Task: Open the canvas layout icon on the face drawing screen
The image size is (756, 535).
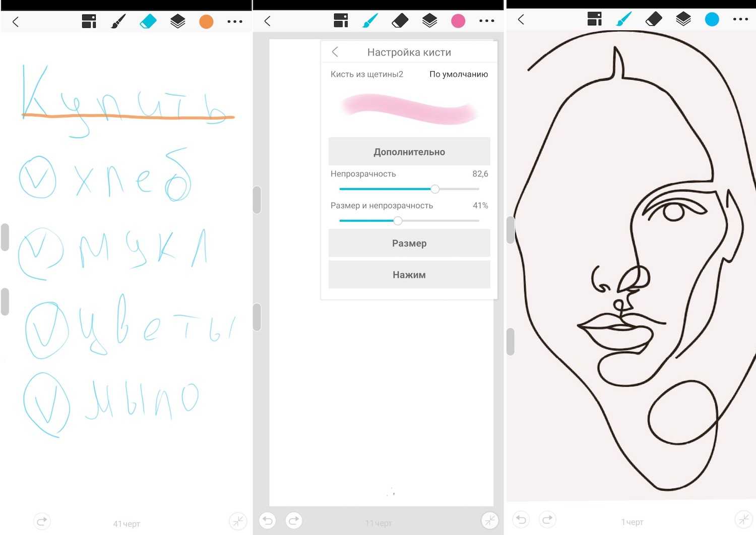Action: point(595,20)
